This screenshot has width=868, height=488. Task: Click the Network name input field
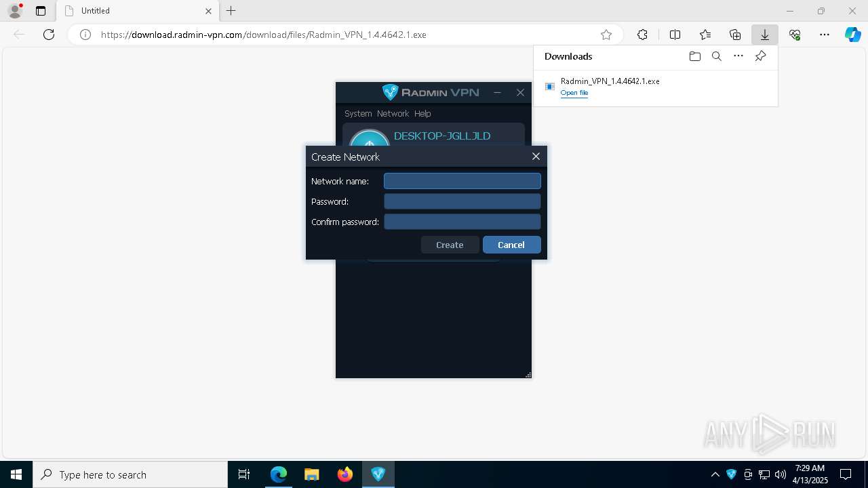click(462, 181)
